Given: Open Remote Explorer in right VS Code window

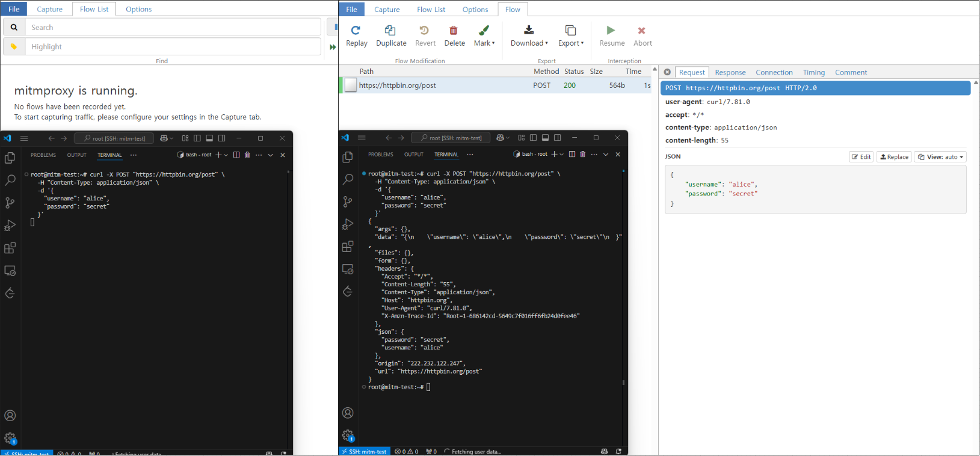Looking at the screenshot, I should (348, 269).
